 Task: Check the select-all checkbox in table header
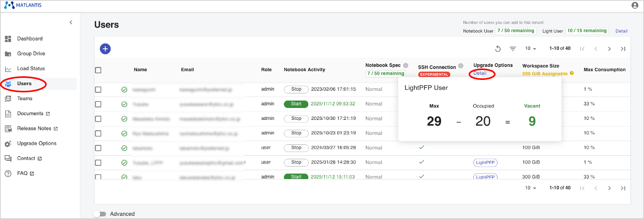98,70
